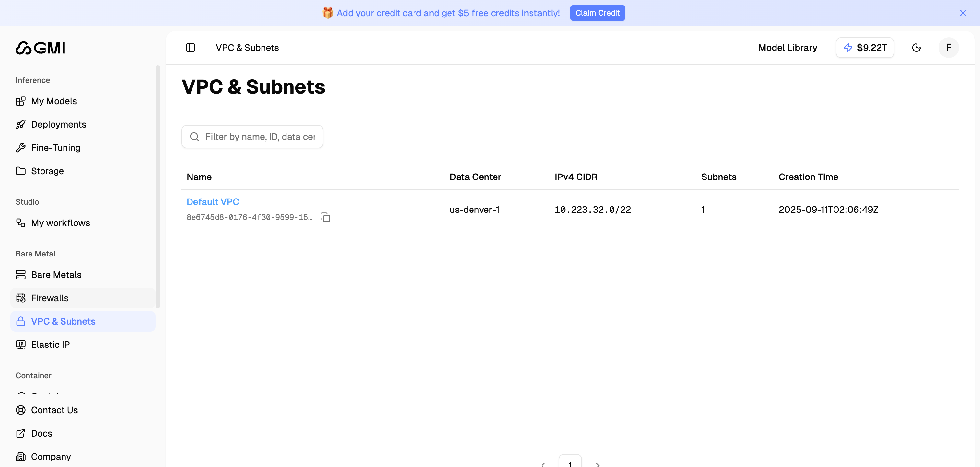This screenshot has width=980, height=467.
Task: Click Contact Us in sidebar
Action: 54,410
